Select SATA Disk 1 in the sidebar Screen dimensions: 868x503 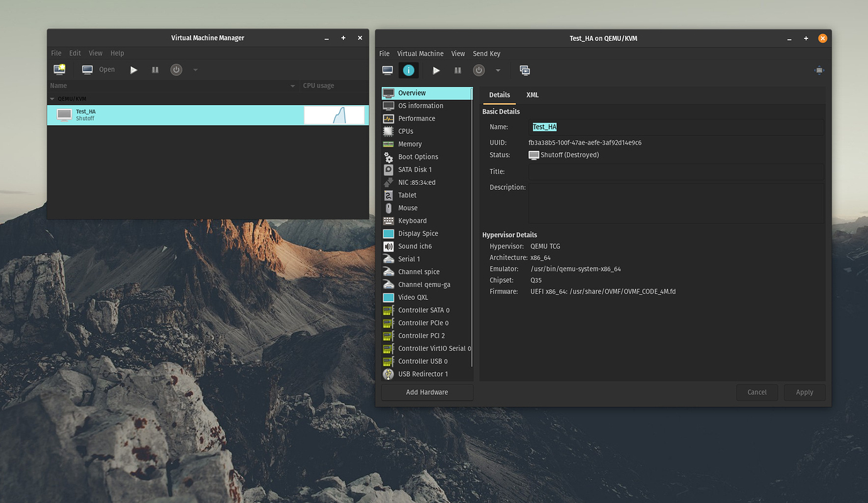tap(414, 169)
